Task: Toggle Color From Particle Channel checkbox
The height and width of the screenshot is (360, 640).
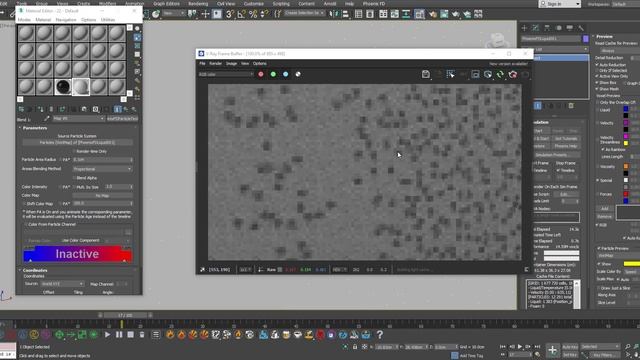Action: 26,224
